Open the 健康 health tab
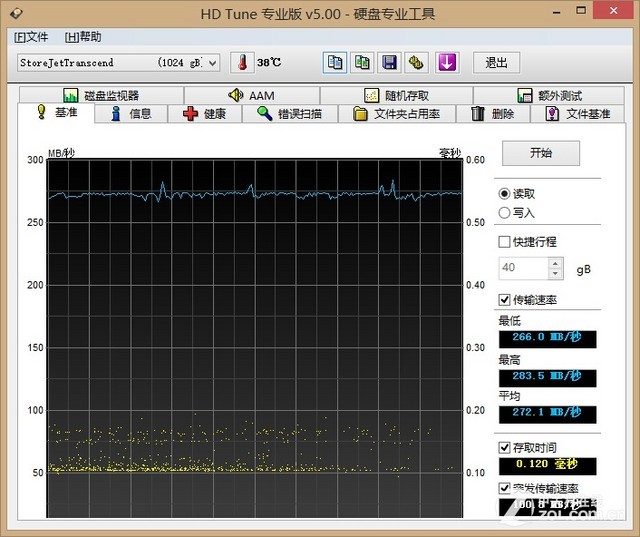Image resolution: width=640 pixels, height=537 pixels. tap(204, 114)
